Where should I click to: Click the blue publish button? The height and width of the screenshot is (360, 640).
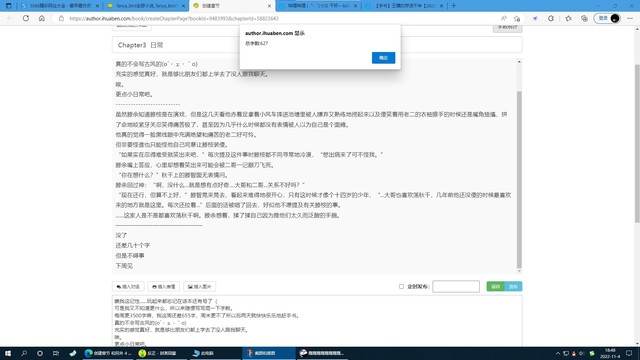[513, 287]
